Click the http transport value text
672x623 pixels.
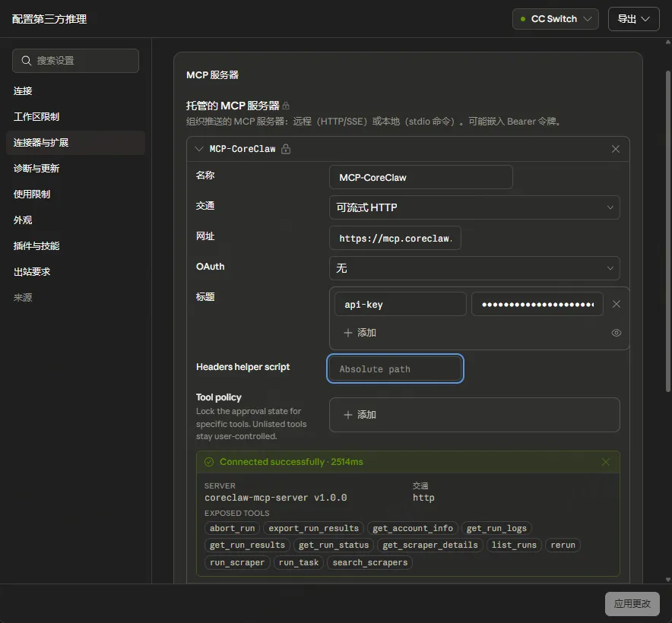click(423, 498)
